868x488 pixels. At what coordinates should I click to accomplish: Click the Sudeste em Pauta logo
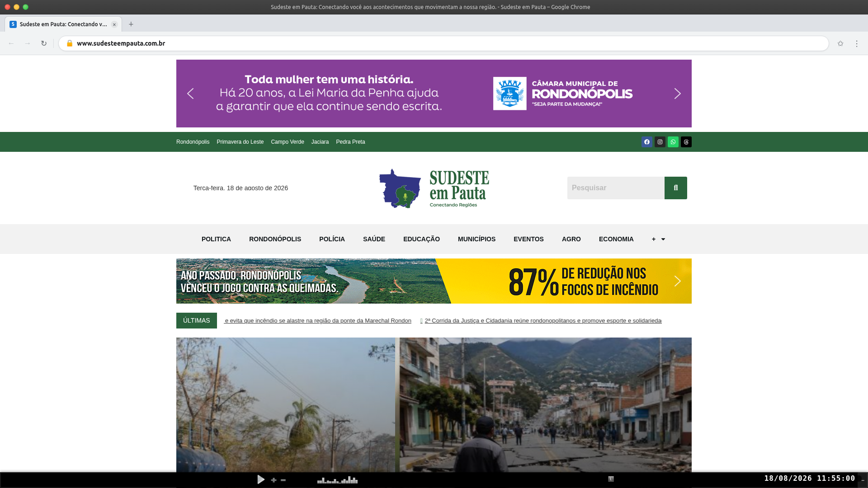[x=434, y=188]
